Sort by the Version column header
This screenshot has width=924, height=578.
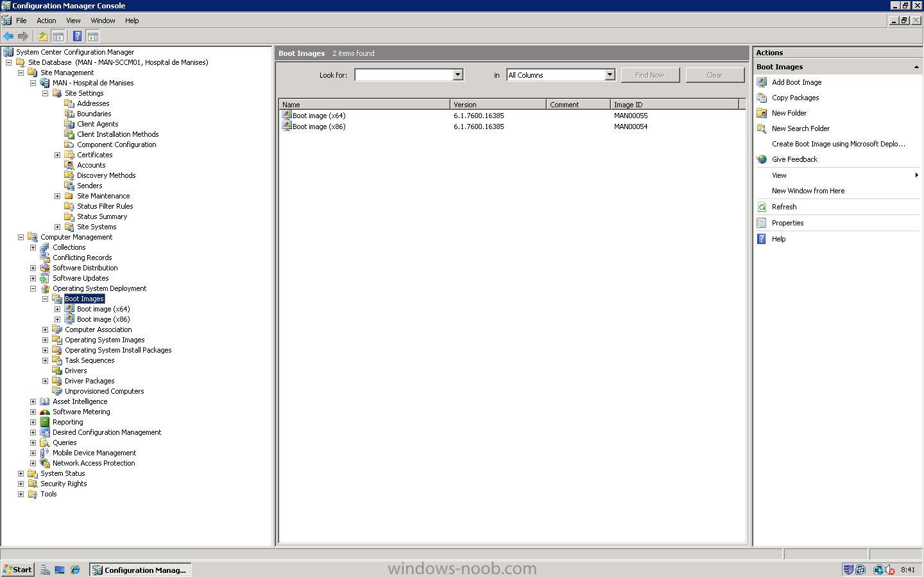coord(498,104)
